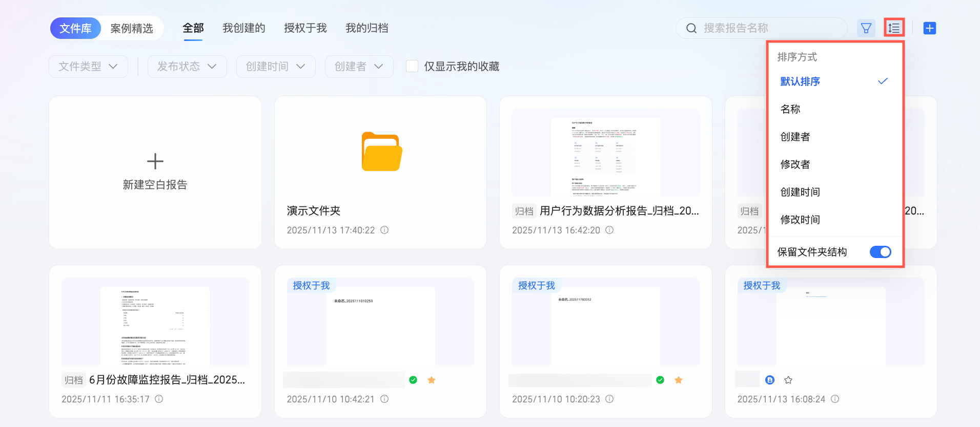
Task: Favorite the empty star on 16:08:24 card
Action: (788, 380)
